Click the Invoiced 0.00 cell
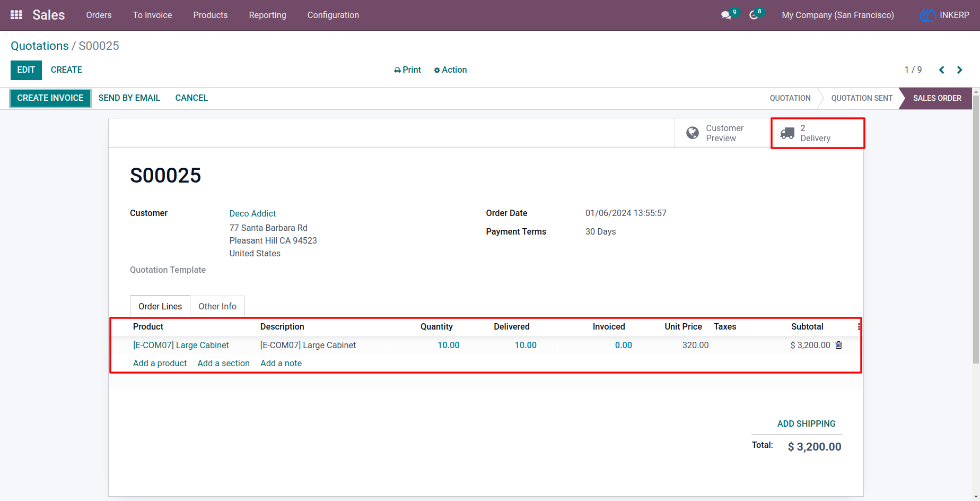 point(624,345)
